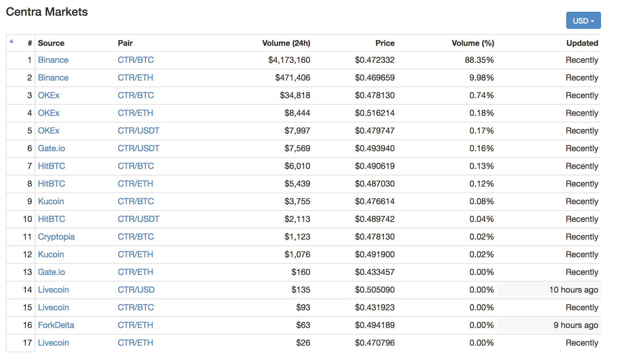Select price value $0.431923
Image resolution: width=618 pixels, height=364 pixels.
(375, 307)
